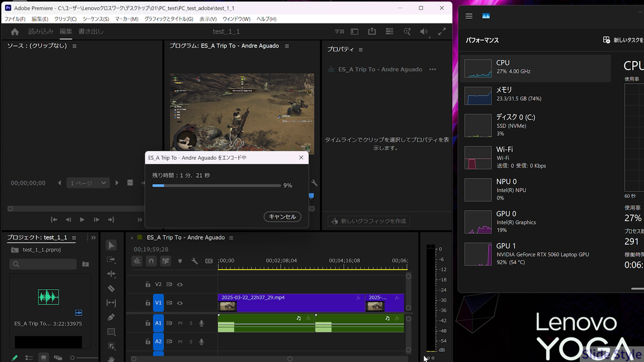
Task: Open the シーケンス(S) menu
Action: [96, 19]
